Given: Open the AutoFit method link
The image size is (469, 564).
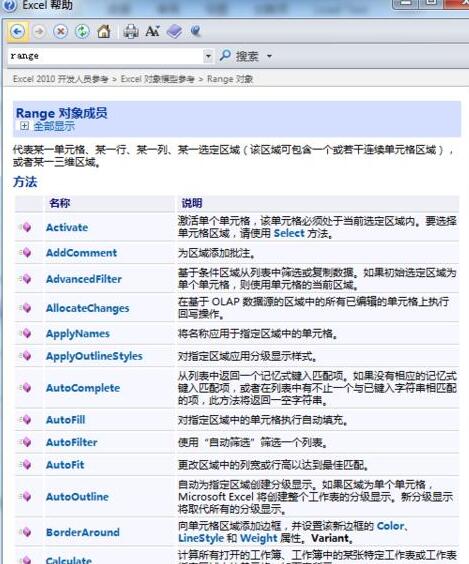Looking at the screenshot, I should point(65,464).
